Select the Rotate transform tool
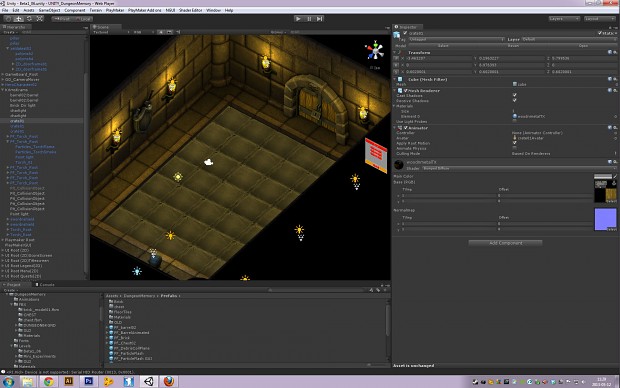The image size is (620, 388). 29,19
